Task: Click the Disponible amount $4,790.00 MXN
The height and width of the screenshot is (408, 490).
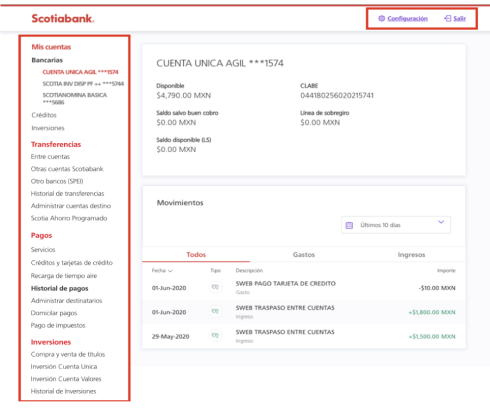Action: click(x=184, y=96)
